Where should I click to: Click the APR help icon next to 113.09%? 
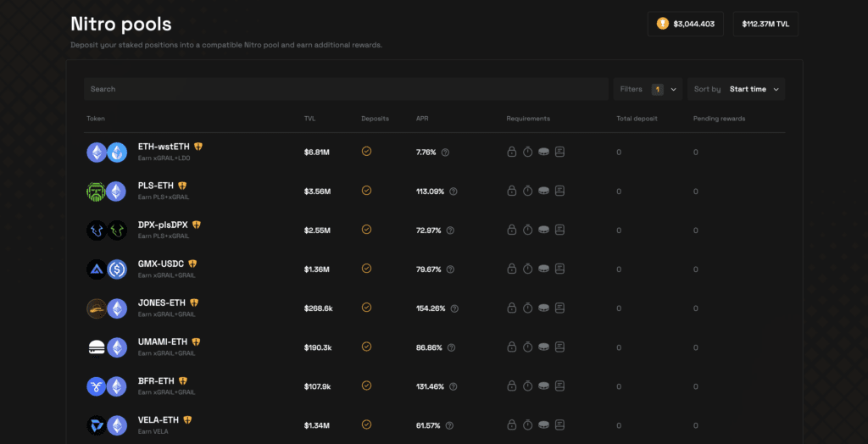pyautogui.click(x=453, y=191)
